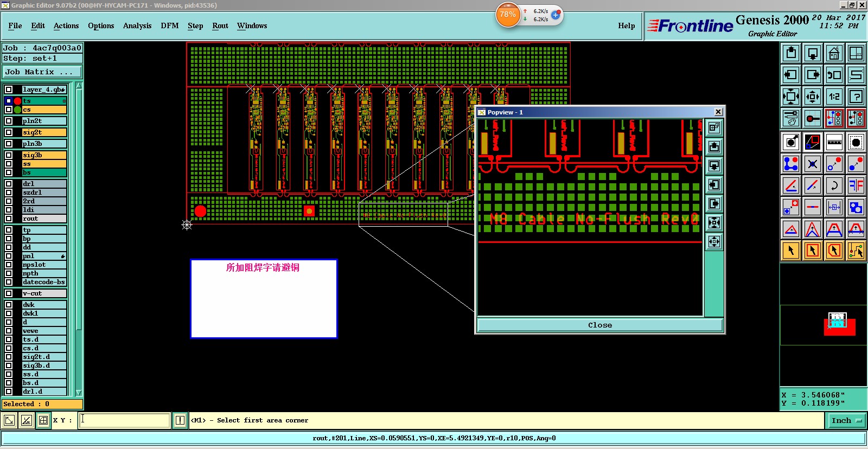Toggle checkbox for layer ts
The width and height of the screenshot is (868, 449).
click(9, 101)
